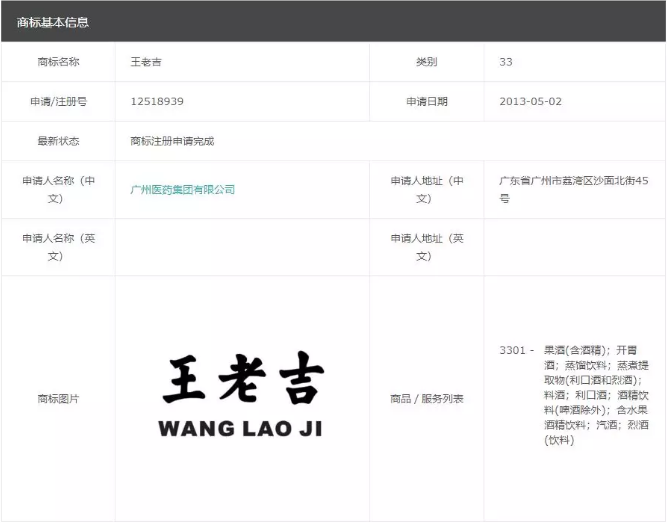This screenshot has width=667, height=523.
Task: Select trademark name value 王老吉
Action: tap(146, 62)
